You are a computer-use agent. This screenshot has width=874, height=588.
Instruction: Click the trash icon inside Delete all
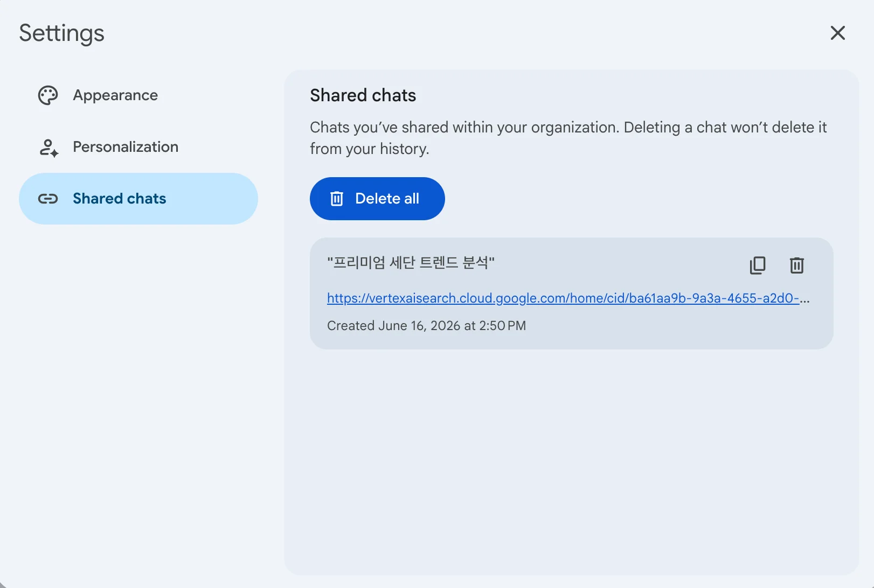click(337, 199)
